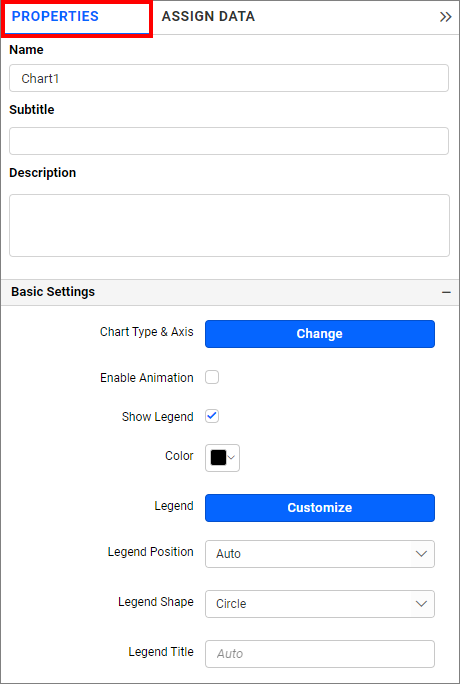460x684 pixels.
Task: Open the Legend Shape Circle dropdown
Action: pos(320,604)
